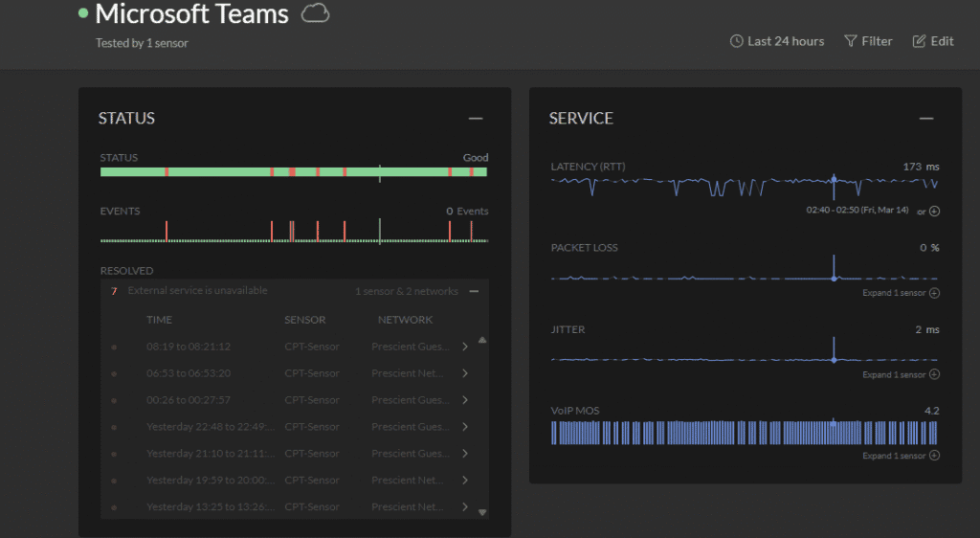Viewport: 980px width, 538px height.
Task: Click scroll down arrow in resolved list
Action: pos(482,512)
